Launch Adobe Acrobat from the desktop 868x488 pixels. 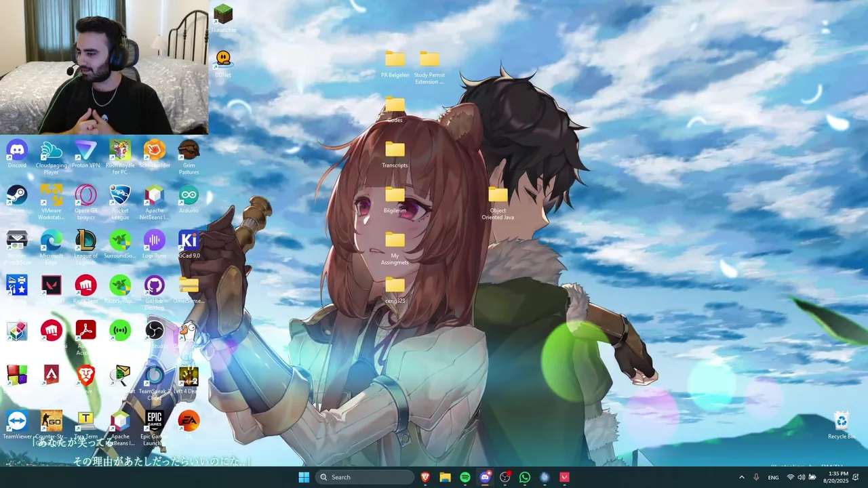pyautogui.click(x=86, y=338)
